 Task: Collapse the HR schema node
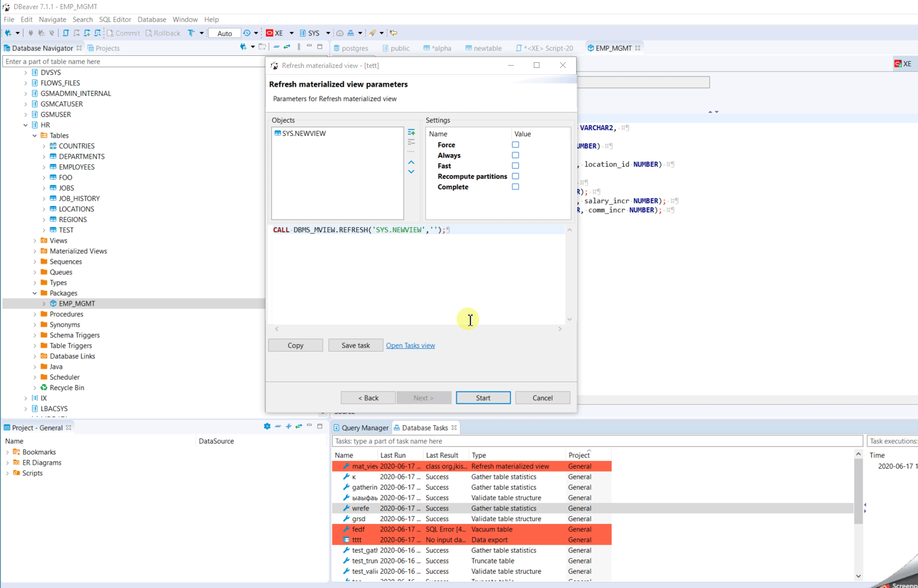pyautogui.click(x=25, y=124)
